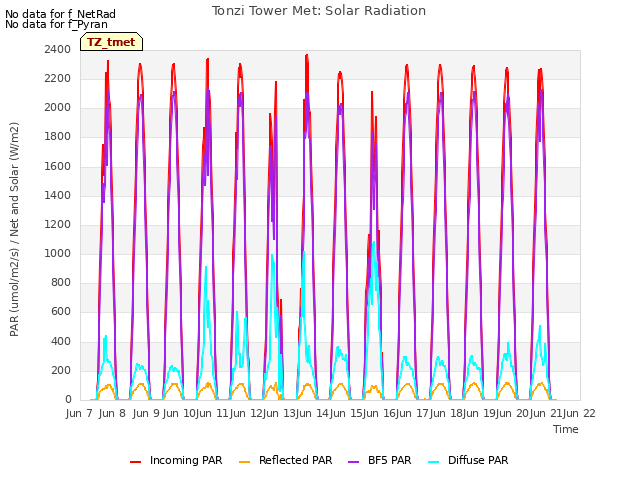
Task: Select the Reflected PAR legend label
Action: click(296, 460)
